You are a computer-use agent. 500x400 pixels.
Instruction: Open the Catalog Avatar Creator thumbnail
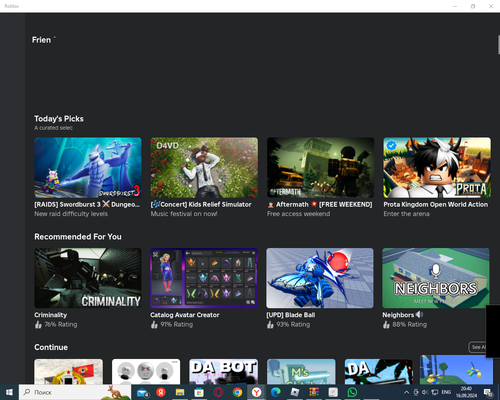pyautogui.click(x=204, y=278)
